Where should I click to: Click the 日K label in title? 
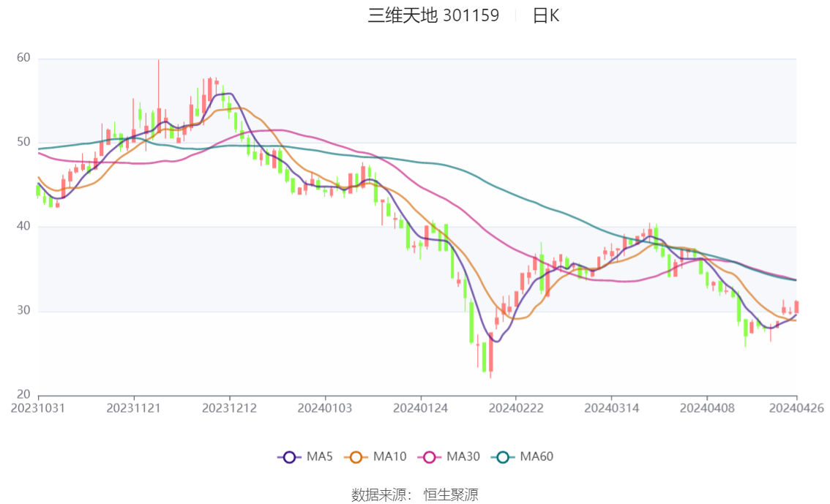click(545, 15)
